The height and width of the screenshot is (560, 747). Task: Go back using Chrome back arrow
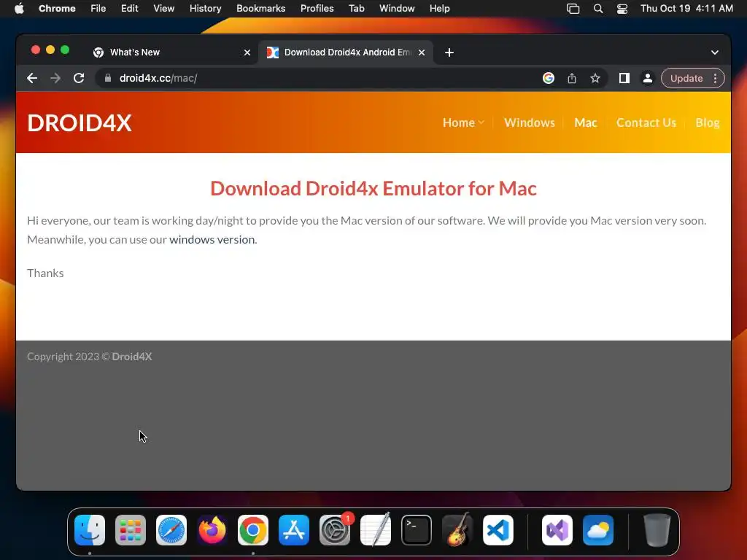pos(32,78)
